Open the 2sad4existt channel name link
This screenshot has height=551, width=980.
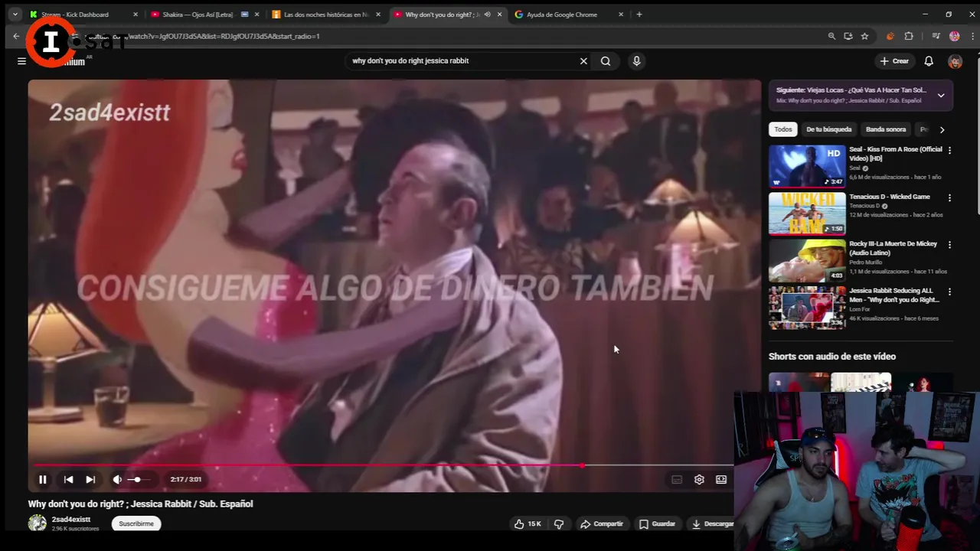[x=71, y=520]
